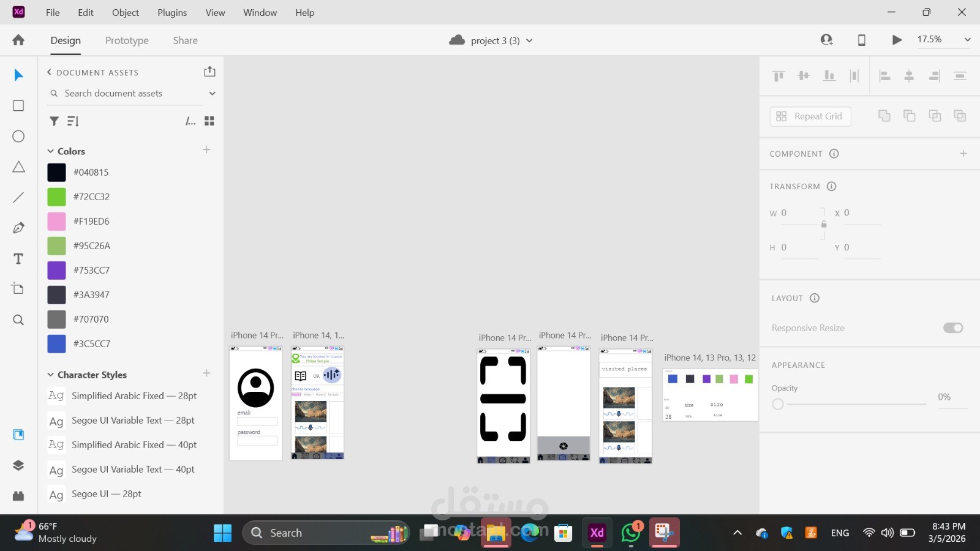Toggle the width-height aspect lock

824,224
